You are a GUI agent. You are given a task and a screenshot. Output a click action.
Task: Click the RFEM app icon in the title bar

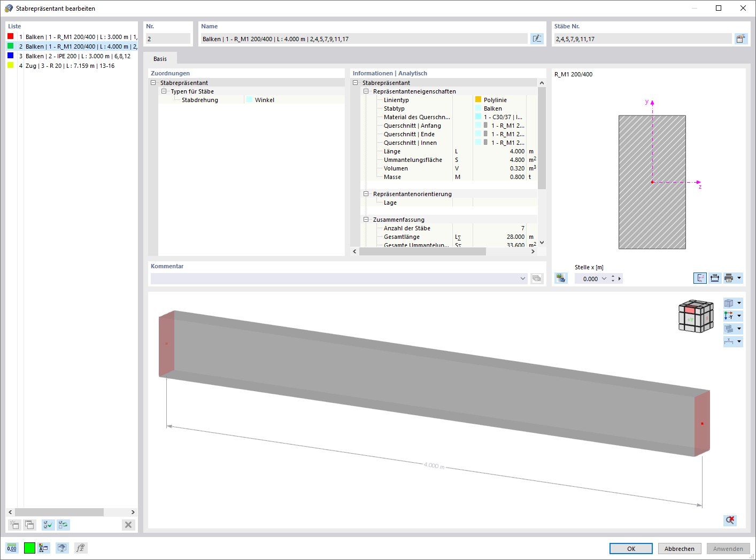click(9, 9)
